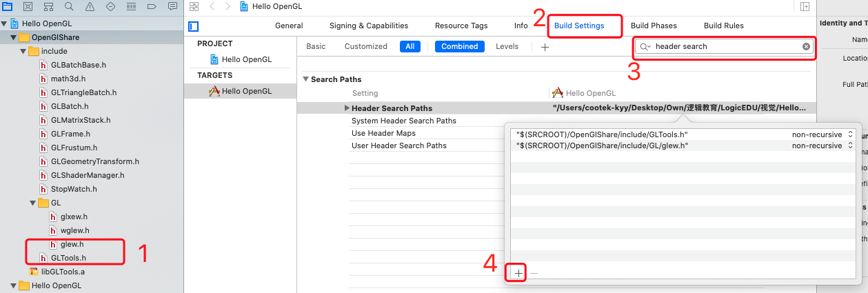Remove selected path with minus button
The image size is (868, 293).
[534, 273]
